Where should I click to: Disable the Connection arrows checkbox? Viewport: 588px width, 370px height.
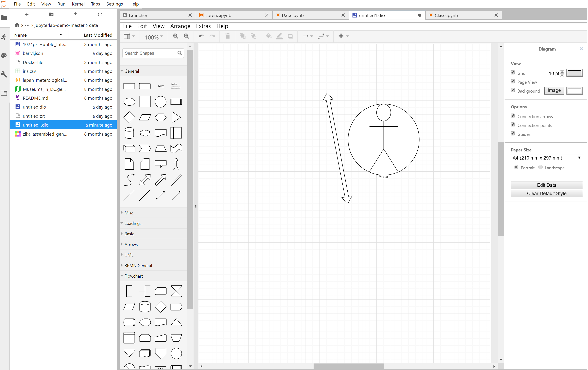coord(513,116)
